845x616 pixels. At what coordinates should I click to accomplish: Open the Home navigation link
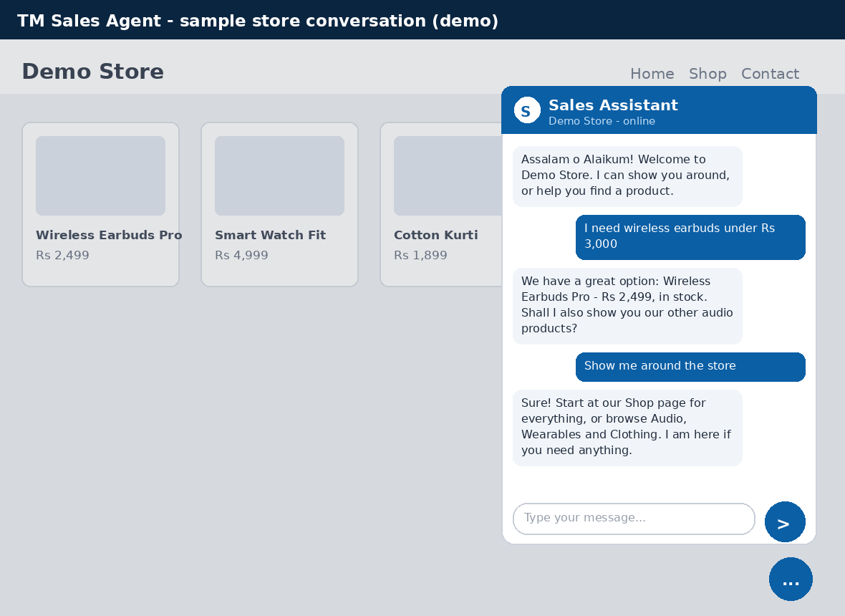652,74
